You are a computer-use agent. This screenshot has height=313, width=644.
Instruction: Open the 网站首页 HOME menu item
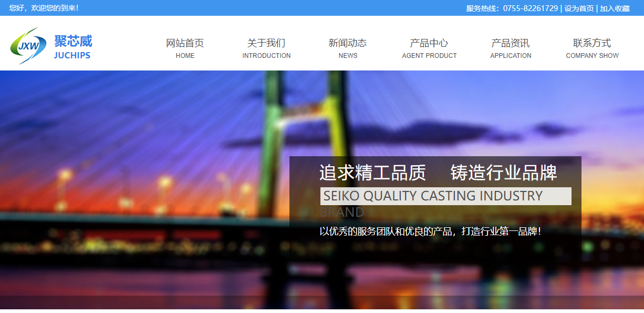pos(185,48)
